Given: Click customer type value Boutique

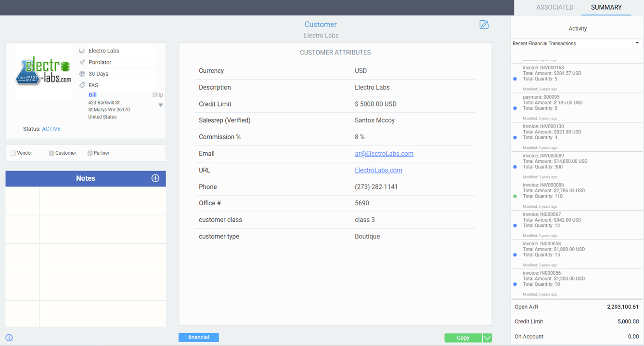Looking at the screenshot, I should point(367,237).
